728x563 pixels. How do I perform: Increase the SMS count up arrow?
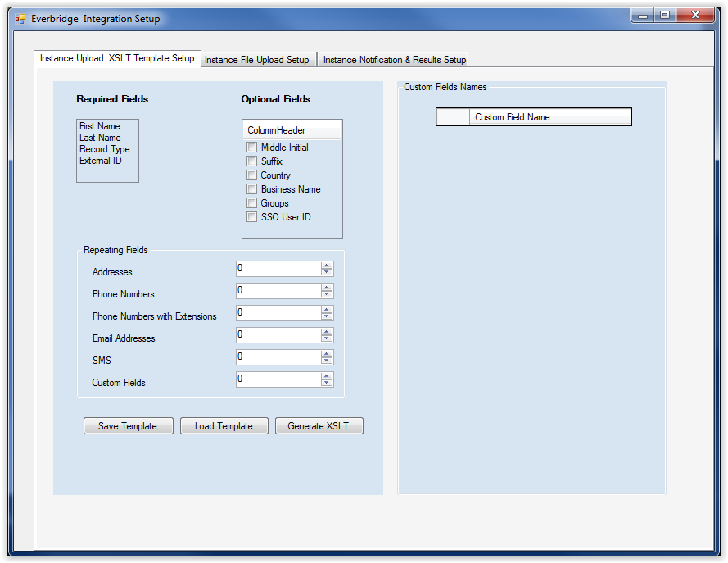tap(327, 354)
